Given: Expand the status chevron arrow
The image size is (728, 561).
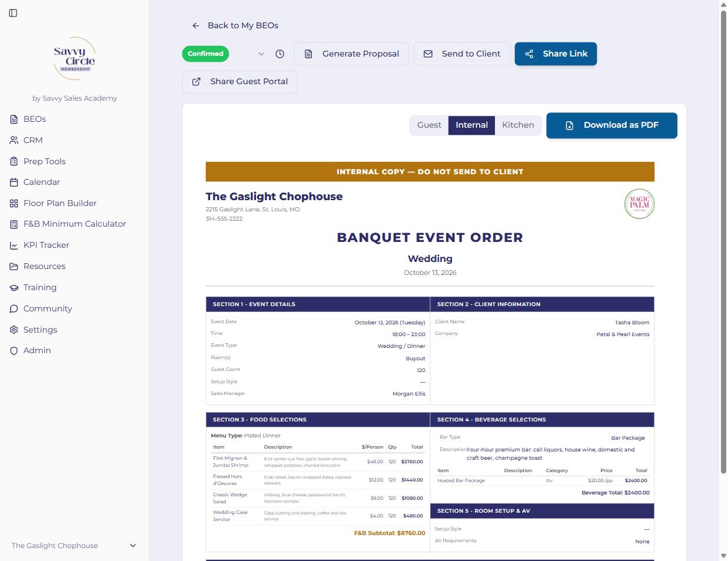Looking at the screenshot, I should tap(261, 54).
